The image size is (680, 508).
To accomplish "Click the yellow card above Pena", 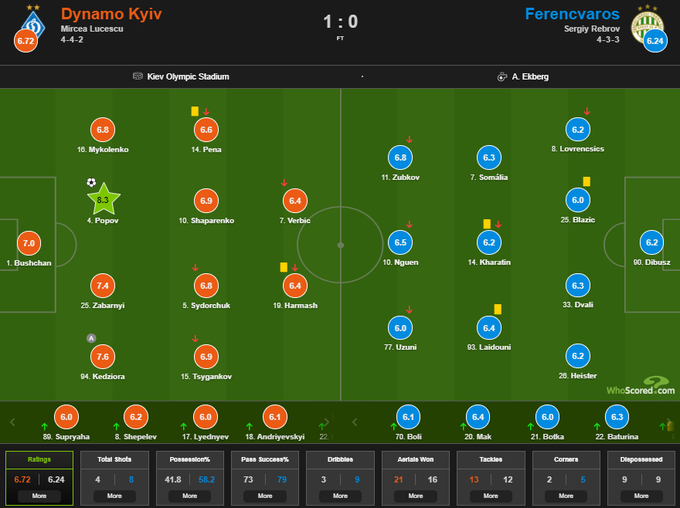I will tap(194, 112).
